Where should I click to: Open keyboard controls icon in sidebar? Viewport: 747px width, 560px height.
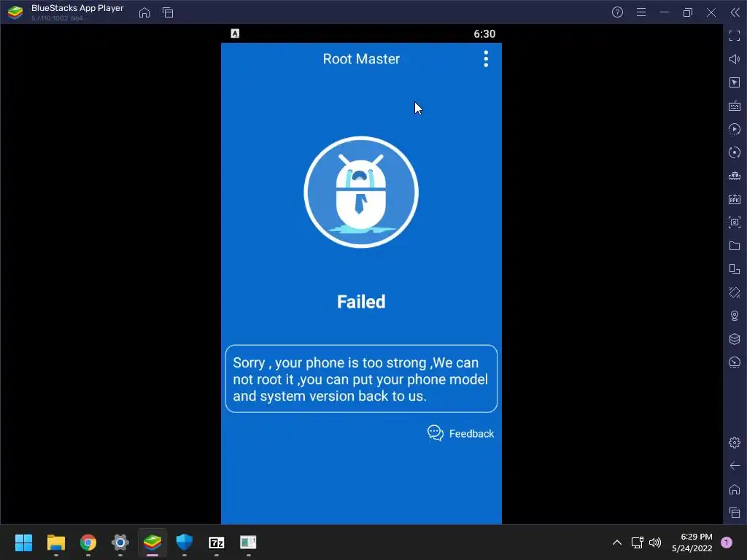(x=735, y=106)
